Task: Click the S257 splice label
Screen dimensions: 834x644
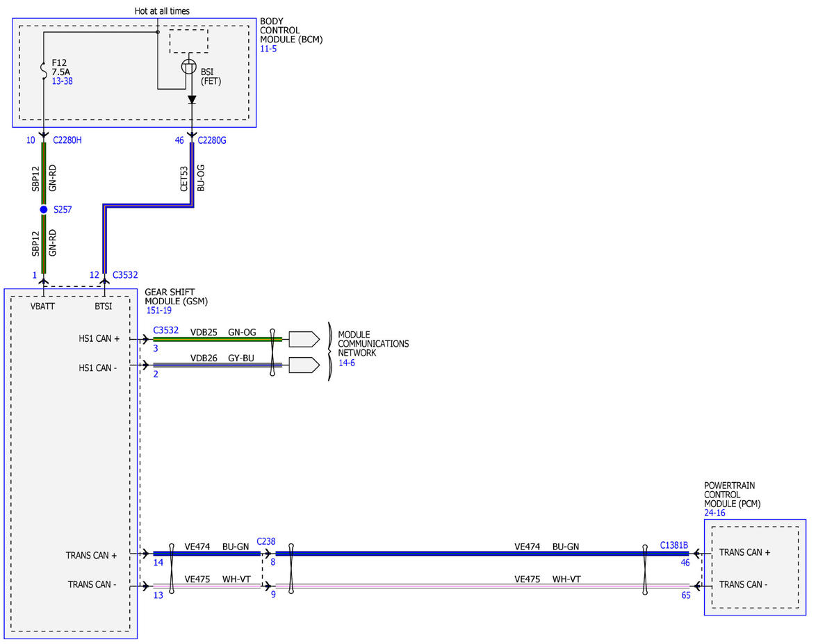Action: 63,209
